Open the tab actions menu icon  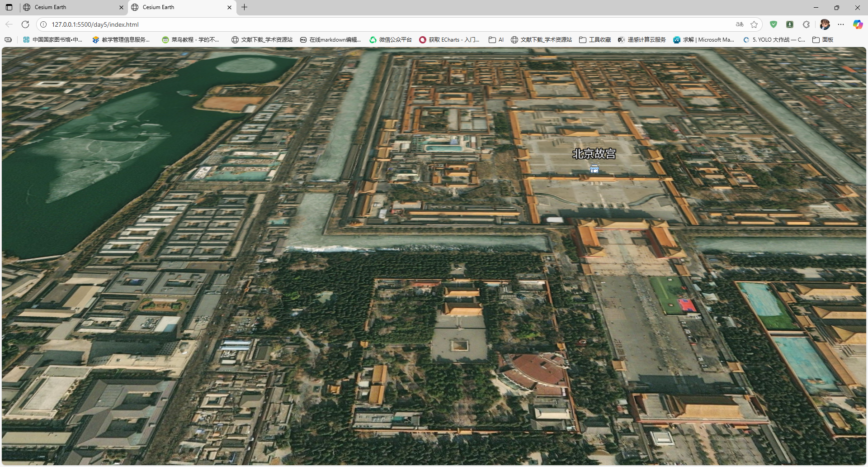click(9, 7)
